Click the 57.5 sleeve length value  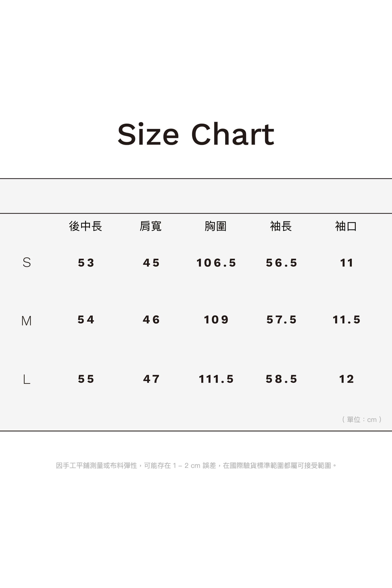[x=281, y=320]
